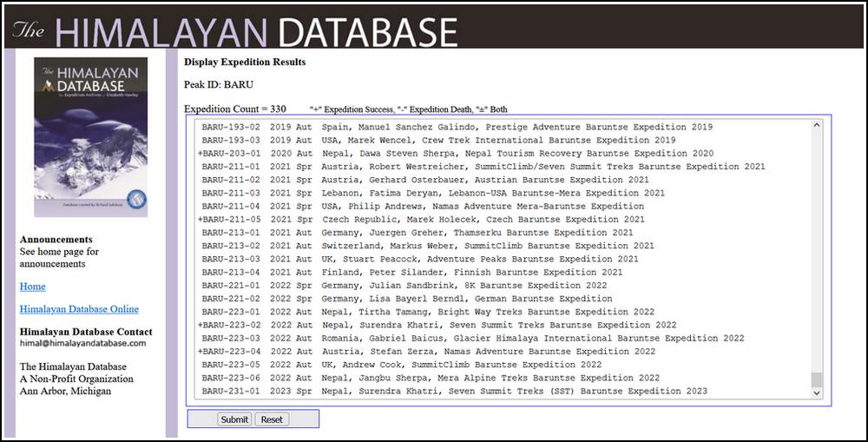Select the BARU-211-02 Gerhard Osterbauer row
868x442 pixels.
coord(503,180)
